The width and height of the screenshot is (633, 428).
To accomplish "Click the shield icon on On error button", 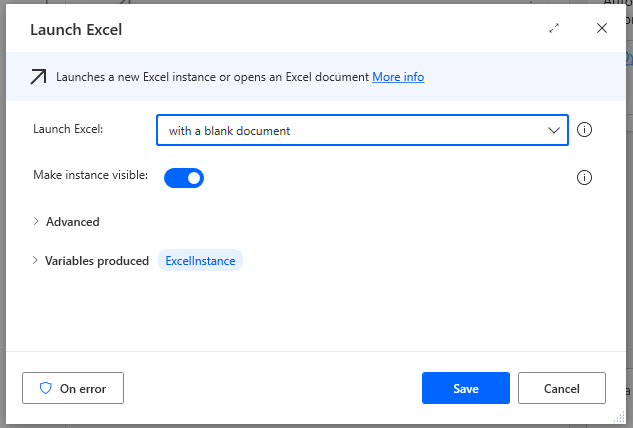I will 45,388.
